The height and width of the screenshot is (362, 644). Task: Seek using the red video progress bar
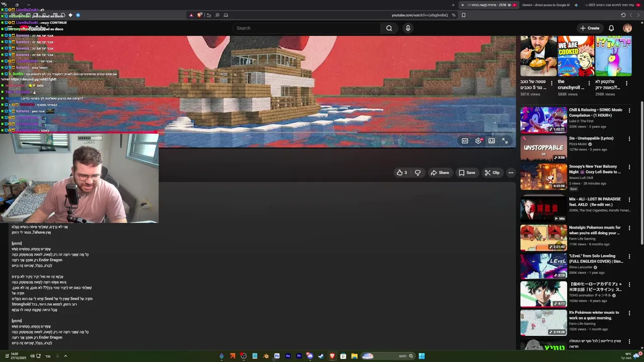click(258, 133)
